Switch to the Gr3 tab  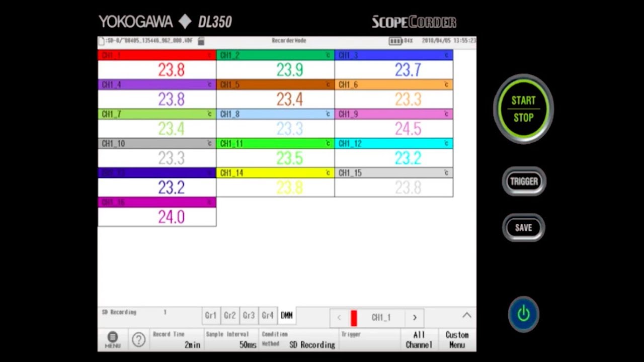click(x=249, y=316)
